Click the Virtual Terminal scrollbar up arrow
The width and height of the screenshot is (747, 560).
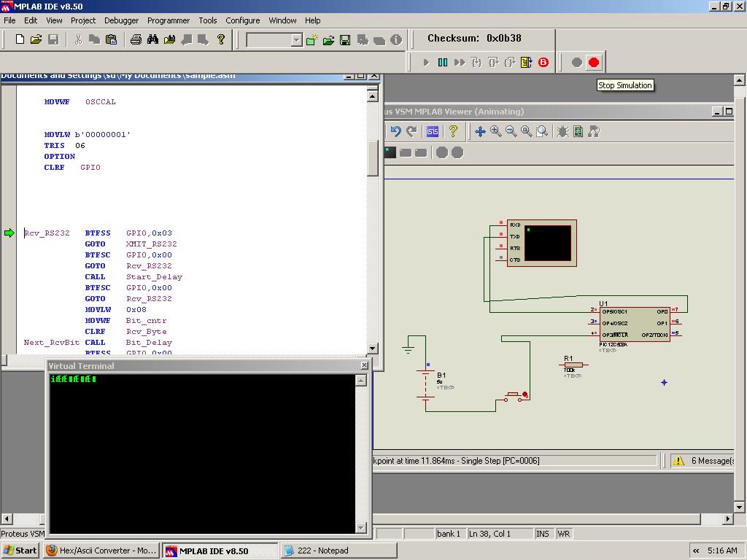click(360, 381)
